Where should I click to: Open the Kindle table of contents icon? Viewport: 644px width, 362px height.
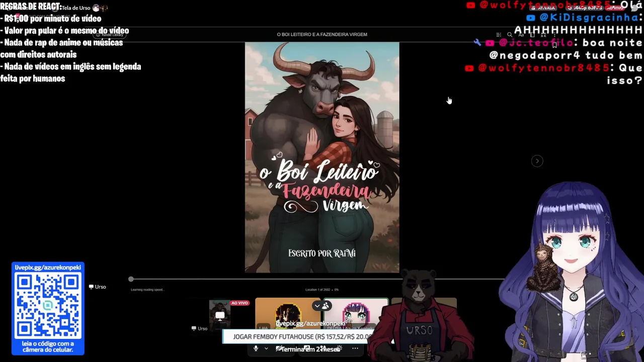(x=499, y=35)
